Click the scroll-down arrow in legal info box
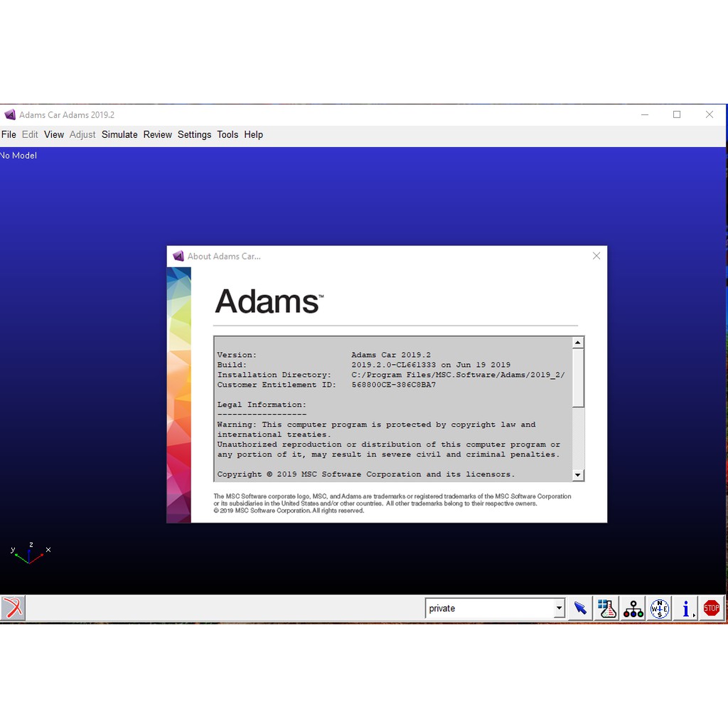Viewport: 728px width, 728px height. pos(577,475)
